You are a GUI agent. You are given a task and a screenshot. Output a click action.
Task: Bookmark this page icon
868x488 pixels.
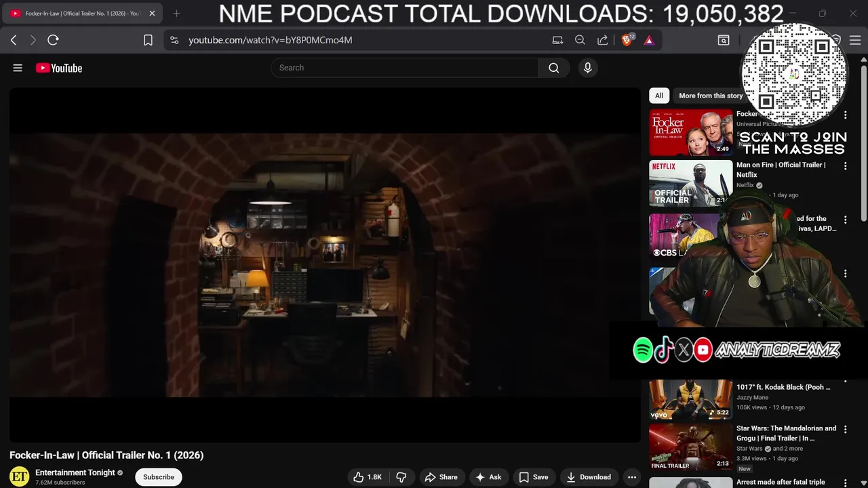(148, 40)
